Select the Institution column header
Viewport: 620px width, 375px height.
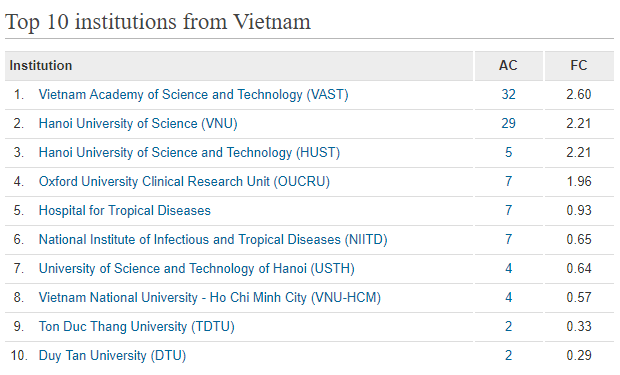(x=239, y=66)
